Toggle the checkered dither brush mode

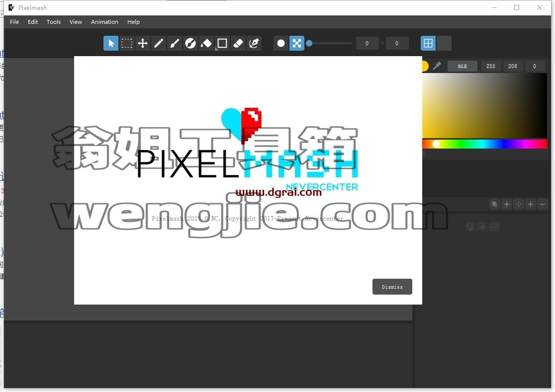[x=296, y=43]
